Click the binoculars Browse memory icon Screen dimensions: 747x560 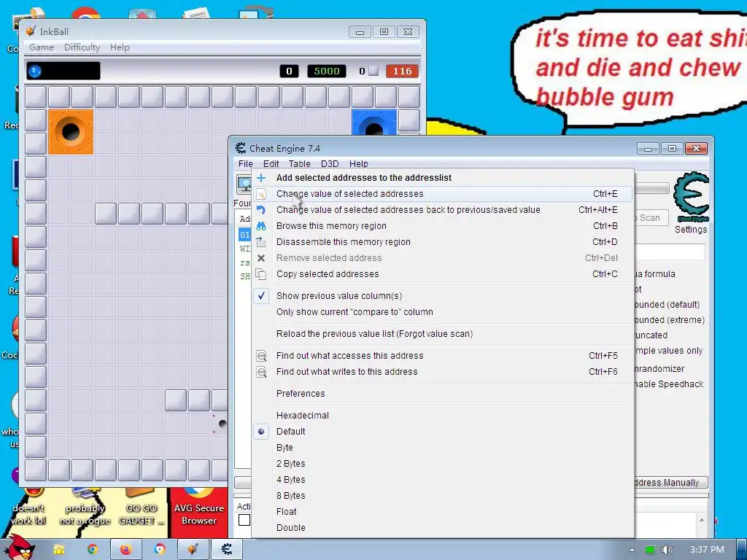point(261,226)
